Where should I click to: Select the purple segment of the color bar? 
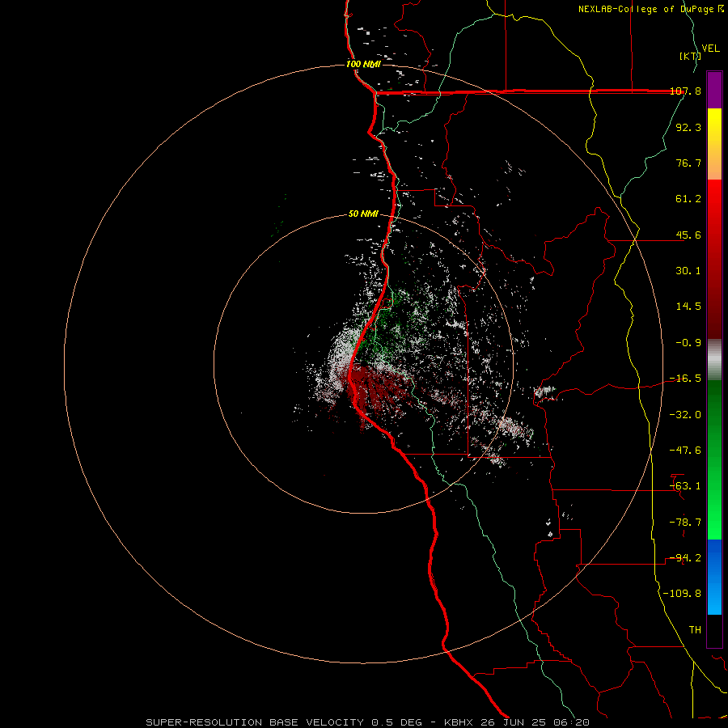714,90
